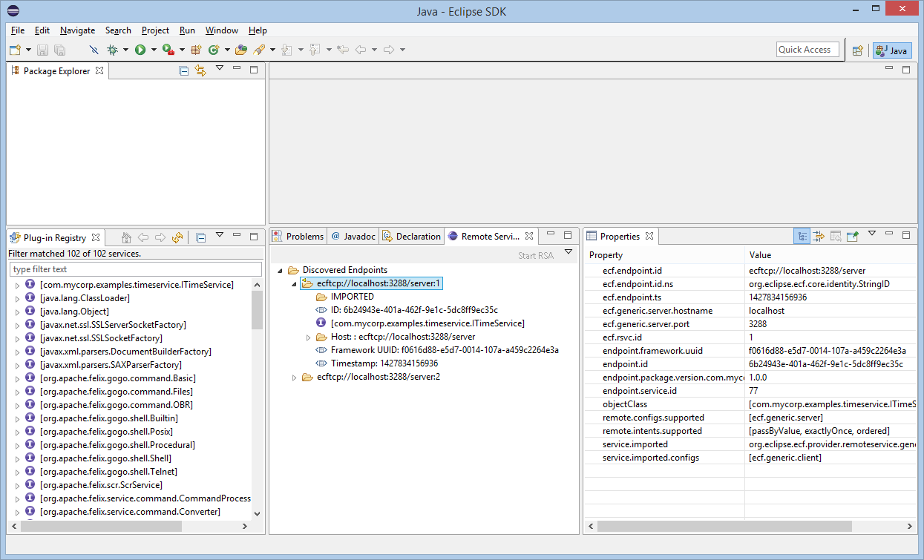Screen dimensions: 924x560
Task: Toggle Link with Editor in Package Explorer
Action: coord(200,70)
